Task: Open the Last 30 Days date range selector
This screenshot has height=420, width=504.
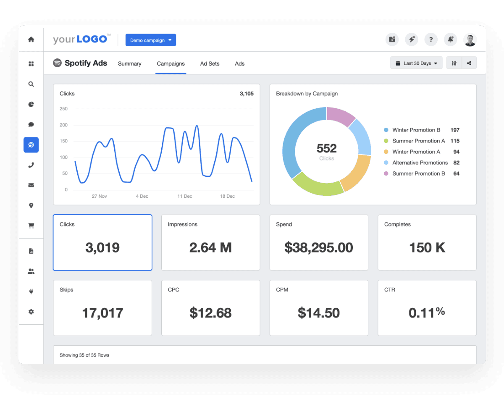Action: pyautogui.click(x=416, y=63)
